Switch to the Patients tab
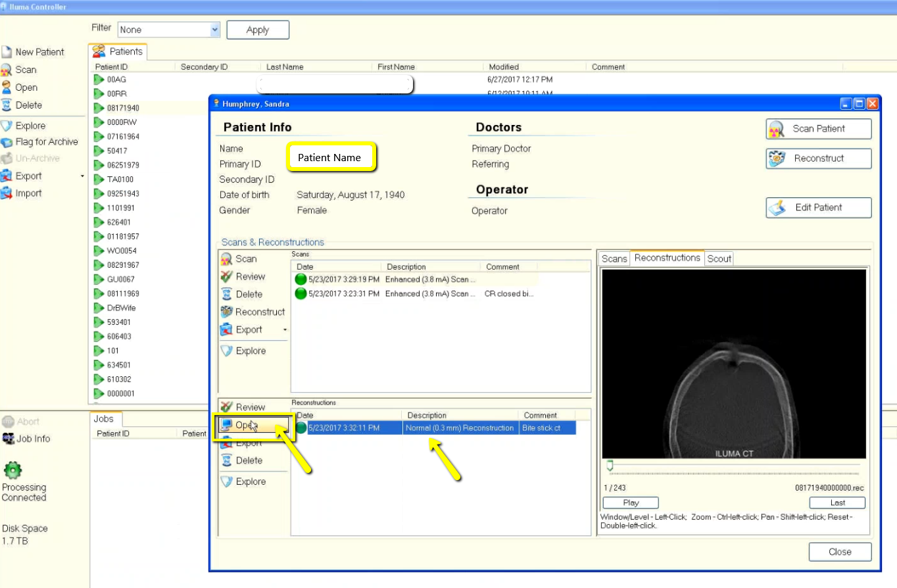897x588 pixels. (118, 51)
